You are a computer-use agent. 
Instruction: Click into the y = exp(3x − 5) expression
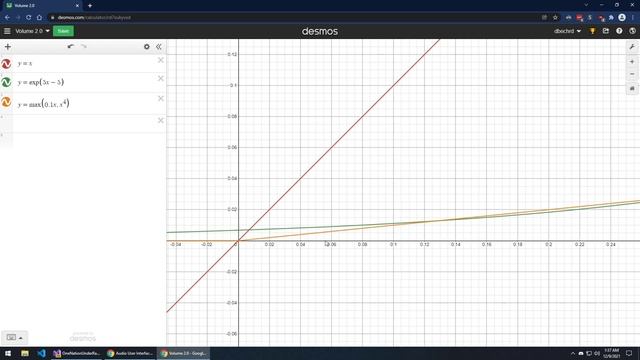pos(86,82)
